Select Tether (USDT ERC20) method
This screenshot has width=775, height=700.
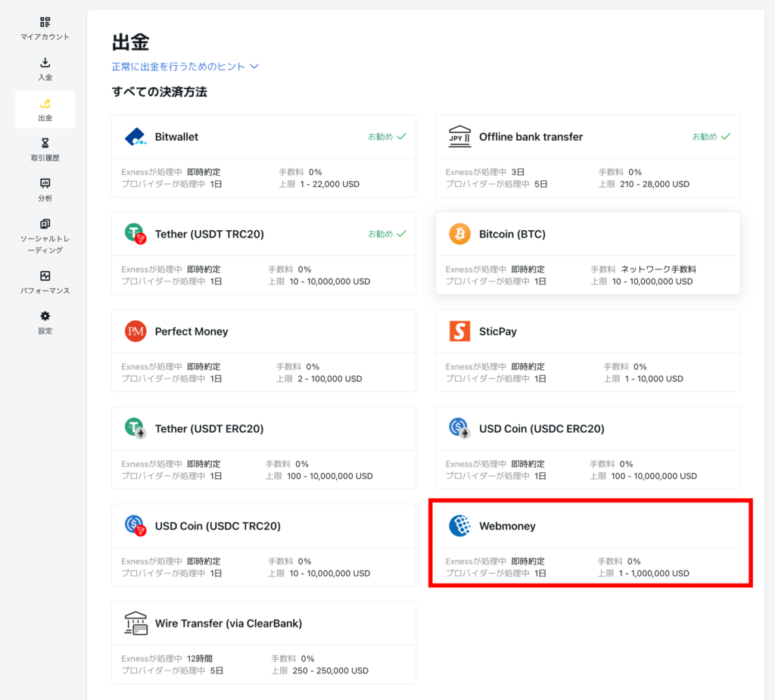263,448
